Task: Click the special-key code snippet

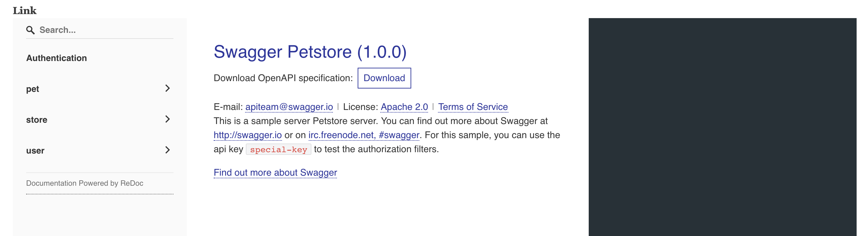Action: pyautogui.click(x=278, y=150)
